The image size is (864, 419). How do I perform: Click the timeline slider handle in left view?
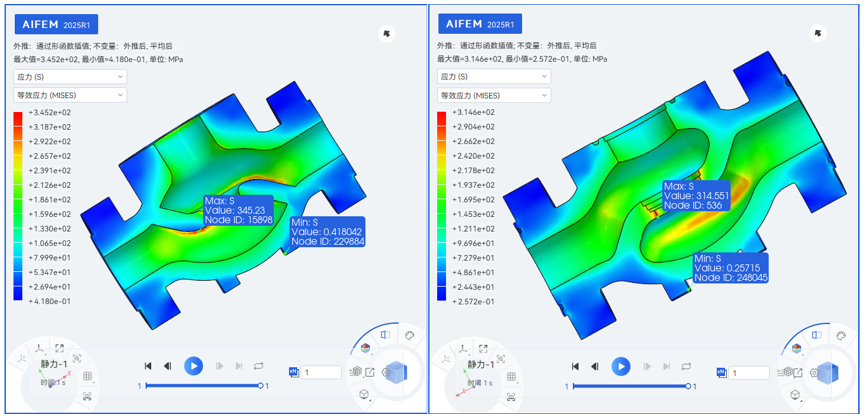coord(261,385)
